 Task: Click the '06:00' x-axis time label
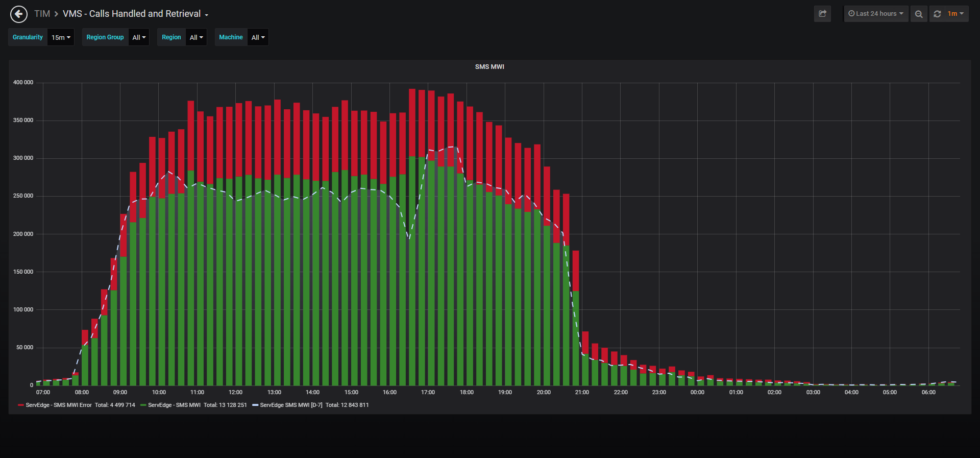(x=928, y=393)
